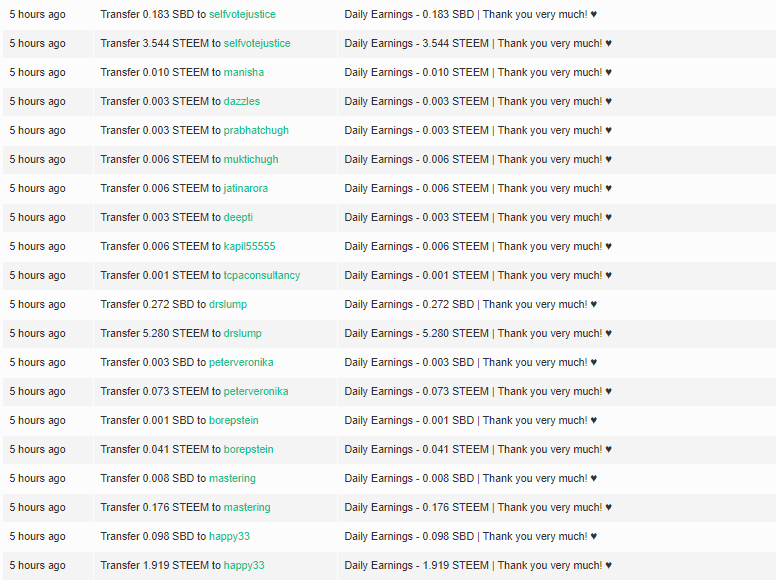The height and width of the screenshot is (580, 776).
Task: Open the prabhatchugh account link
Action: 256,130
